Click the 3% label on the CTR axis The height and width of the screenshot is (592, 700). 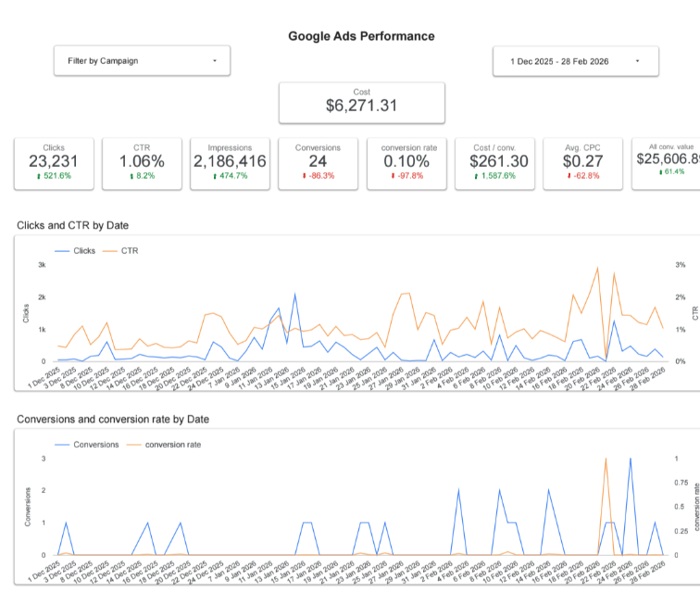(x=680, y=265)
